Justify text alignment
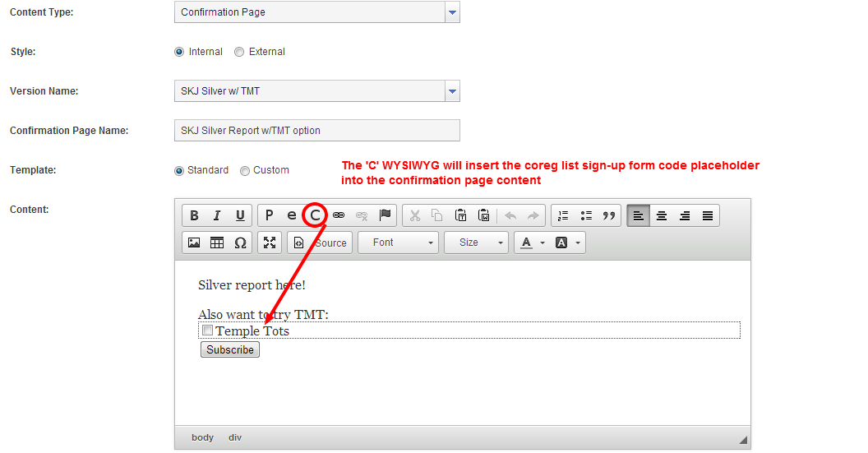868x453 pixels. [708, 215]
